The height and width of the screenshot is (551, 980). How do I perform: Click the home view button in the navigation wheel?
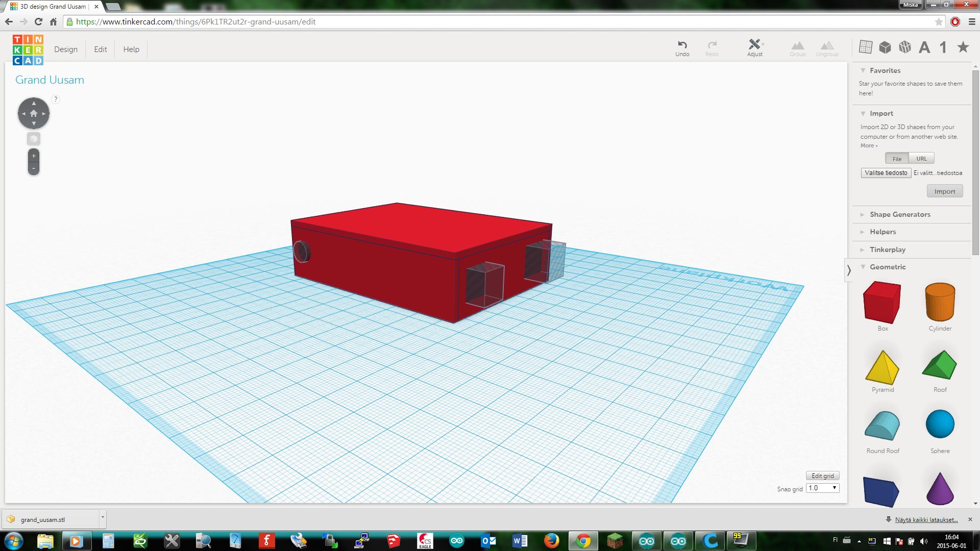tap(34, 113)
